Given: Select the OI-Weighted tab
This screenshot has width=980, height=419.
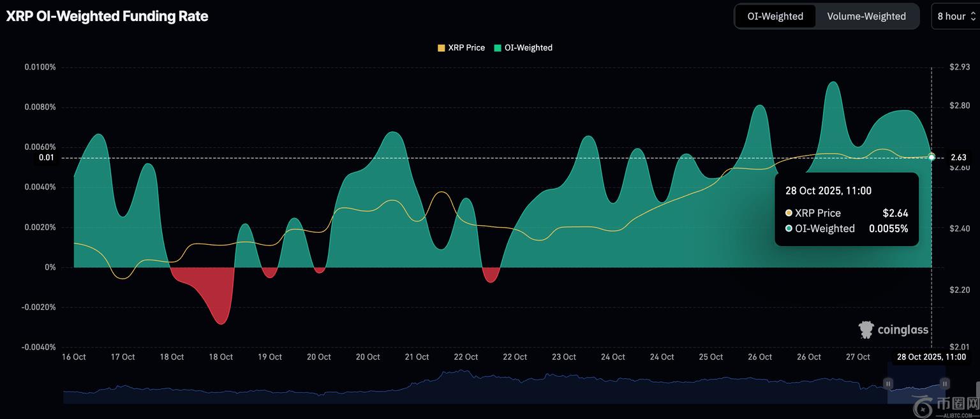Looking at the screenshot, I should (x=775, y=17).
